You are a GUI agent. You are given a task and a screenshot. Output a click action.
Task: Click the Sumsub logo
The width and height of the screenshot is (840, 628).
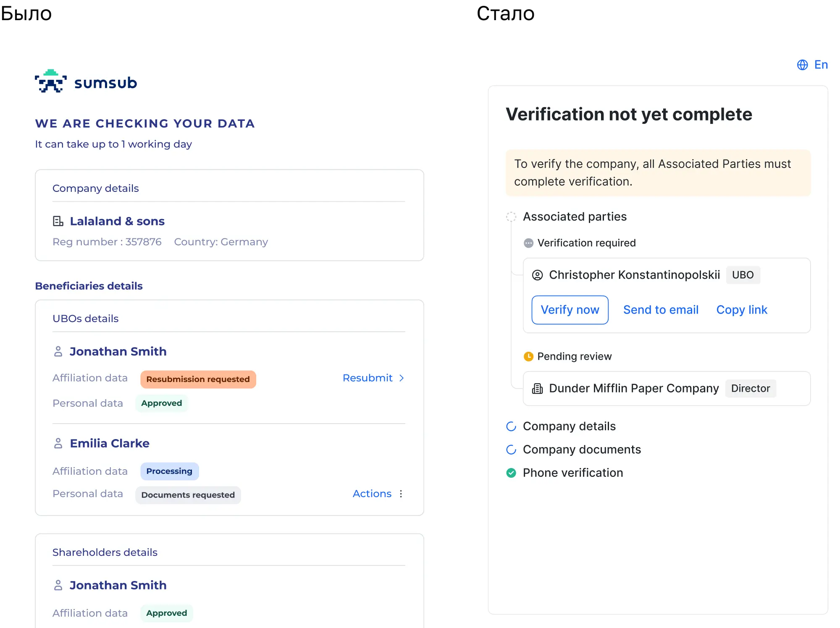[86, 82]
